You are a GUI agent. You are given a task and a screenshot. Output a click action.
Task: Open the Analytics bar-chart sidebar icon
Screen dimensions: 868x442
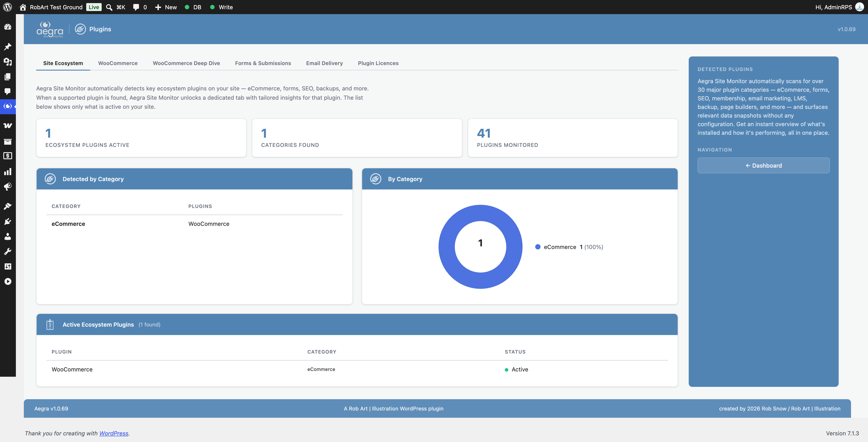(x=8, y=171)
